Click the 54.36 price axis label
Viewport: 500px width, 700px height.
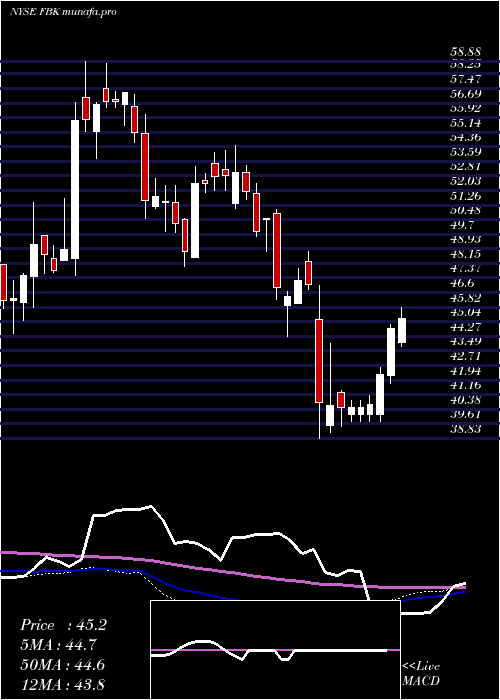coord(465,137)
